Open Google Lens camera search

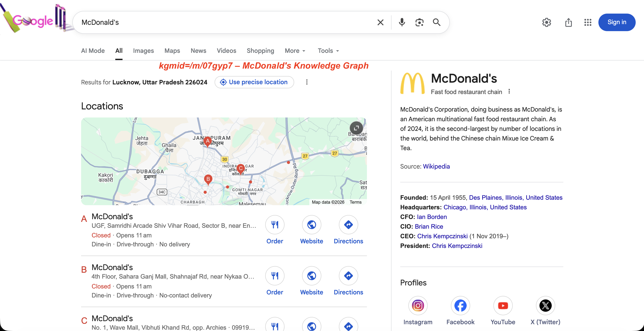[x=419, y=22]
